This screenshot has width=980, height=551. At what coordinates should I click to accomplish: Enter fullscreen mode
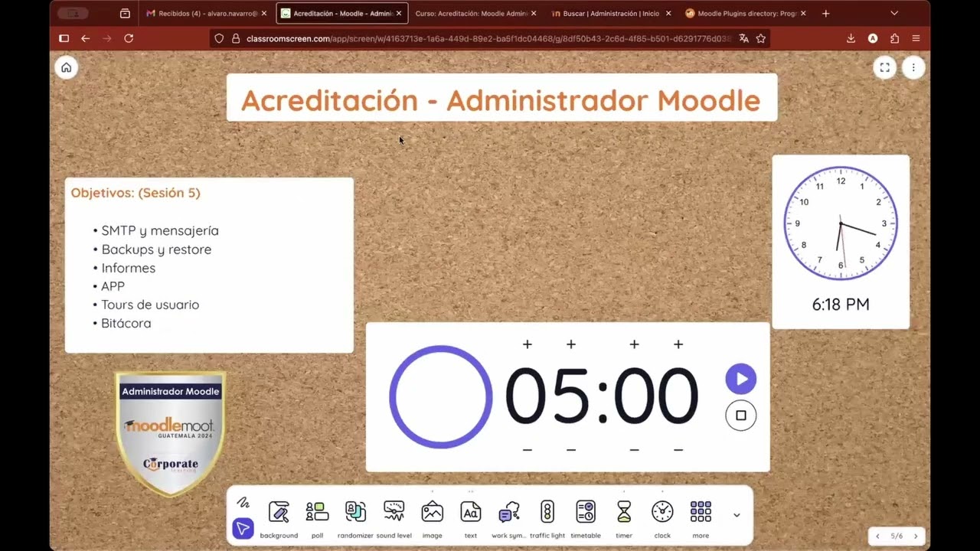point(884,67)
